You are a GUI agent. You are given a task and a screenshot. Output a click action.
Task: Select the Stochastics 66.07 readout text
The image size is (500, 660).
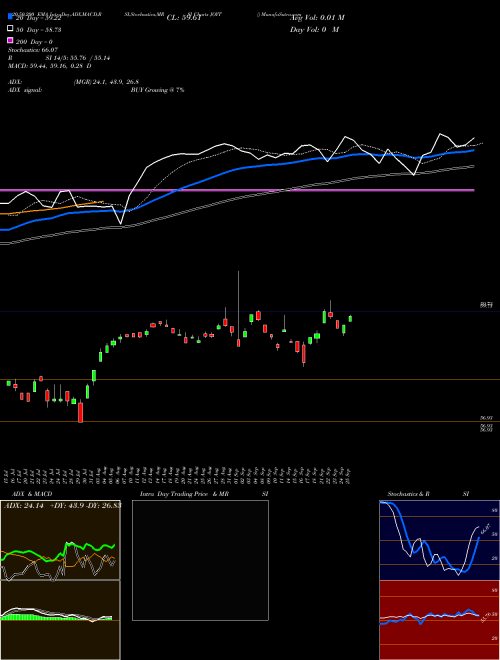click(32, 50)
